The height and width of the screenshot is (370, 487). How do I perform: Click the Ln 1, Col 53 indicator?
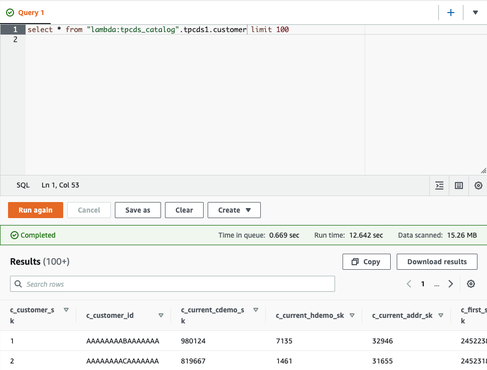tap(60, 185)
